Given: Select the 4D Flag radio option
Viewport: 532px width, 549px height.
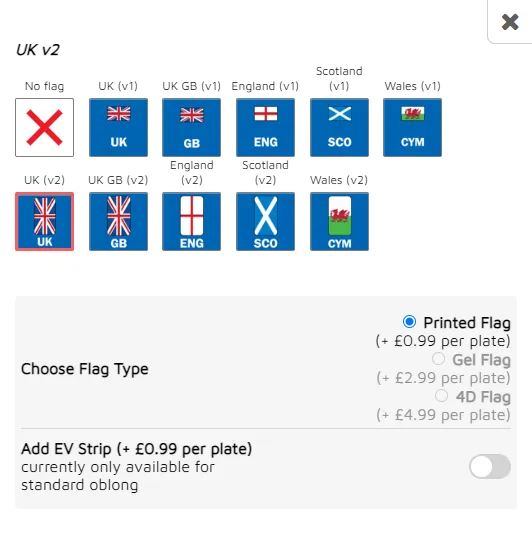Looking at the screenshot, I should point(441,396).
